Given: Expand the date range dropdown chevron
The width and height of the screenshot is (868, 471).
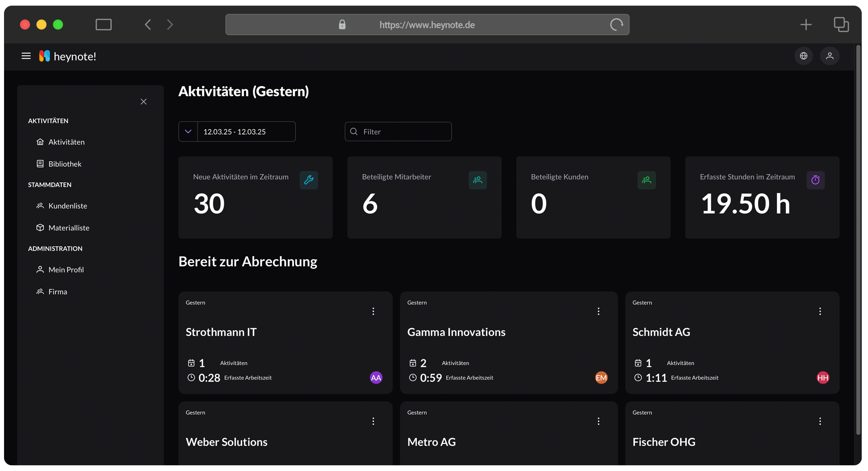Looking at the screenshot, I should pyautogui.click(x=188, y=132).
